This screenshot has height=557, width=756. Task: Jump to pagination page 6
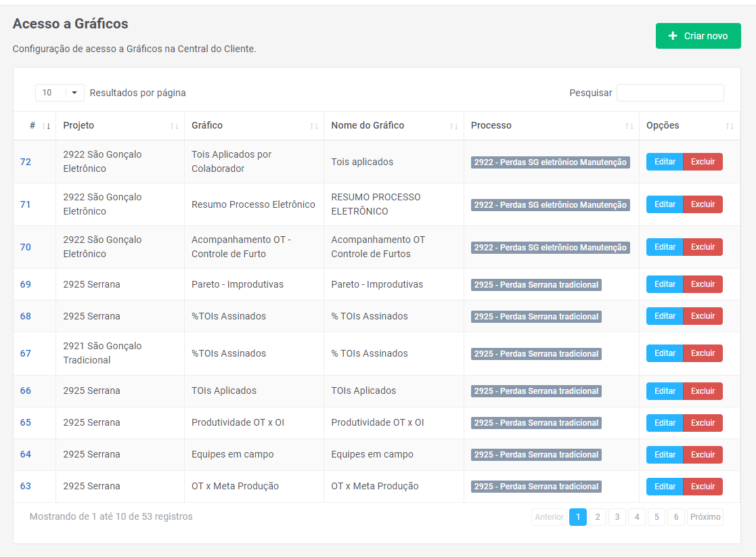point(675,517)
